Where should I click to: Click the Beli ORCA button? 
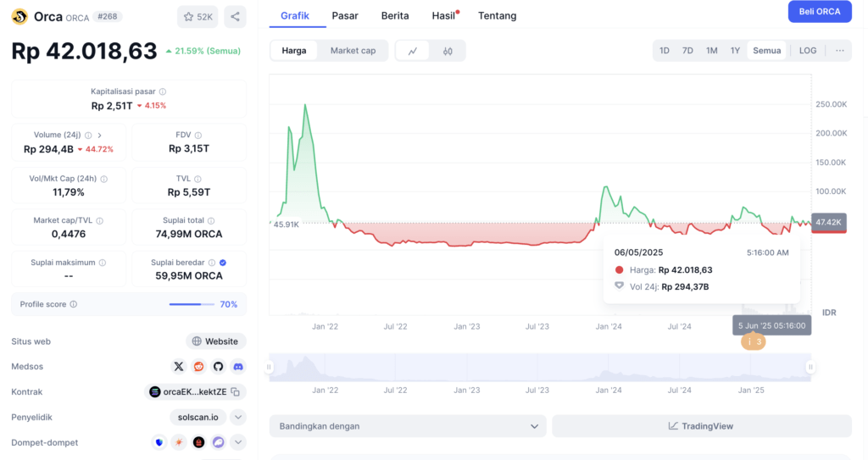(820, 12)
